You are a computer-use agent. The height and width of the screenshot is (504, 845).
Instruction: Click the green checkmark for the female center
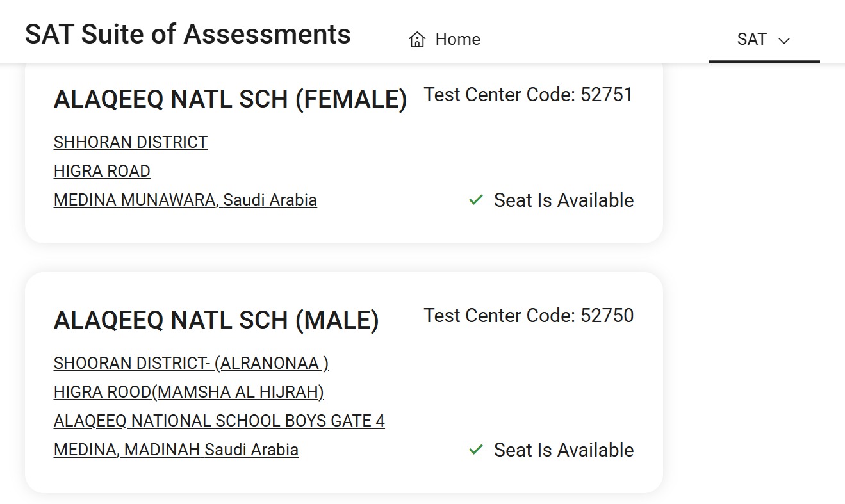click(475, 200)
